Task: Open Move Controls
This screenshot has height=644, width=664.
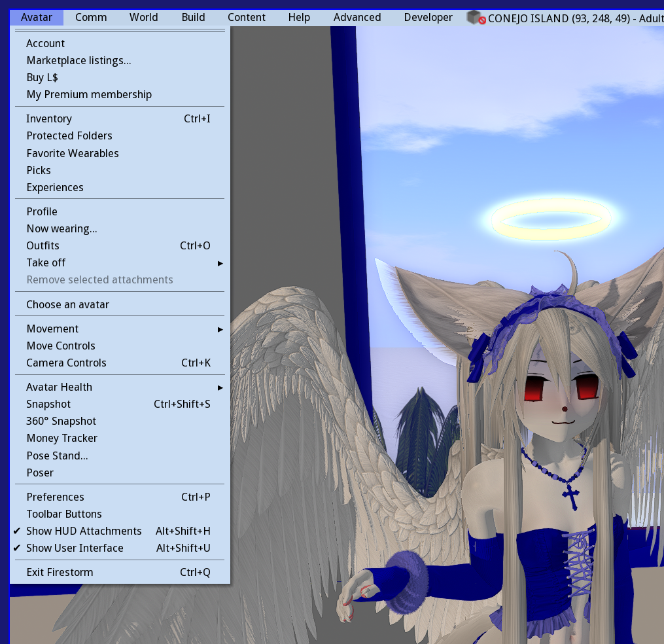Action: point(120,346)
